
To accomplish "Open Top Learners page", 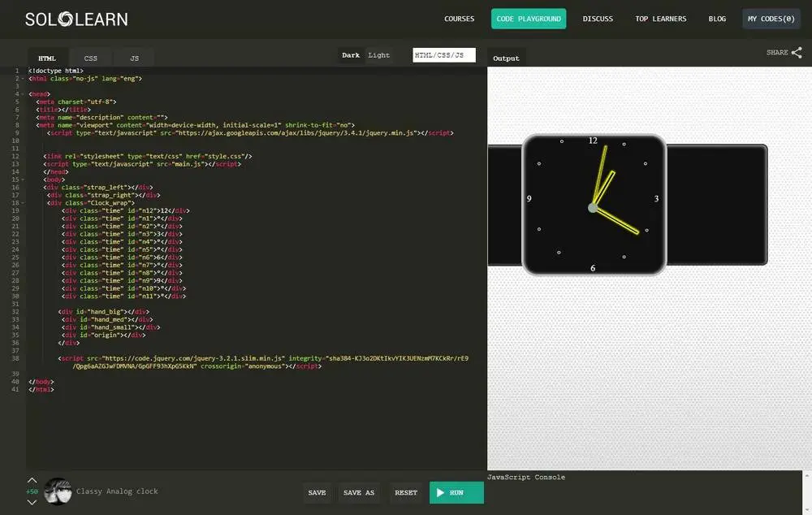I will click(x=661, y=19).
